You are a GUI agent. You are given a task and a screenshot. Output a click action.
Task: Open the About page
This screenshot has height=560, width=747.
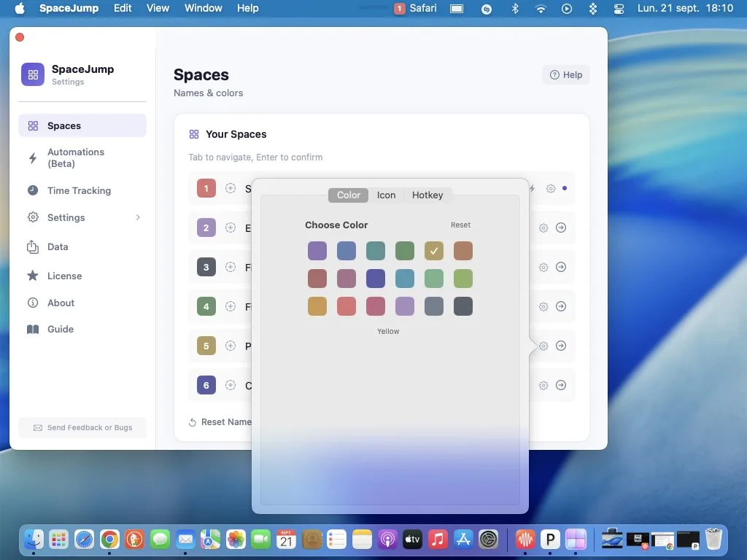[x=82, y=303]
